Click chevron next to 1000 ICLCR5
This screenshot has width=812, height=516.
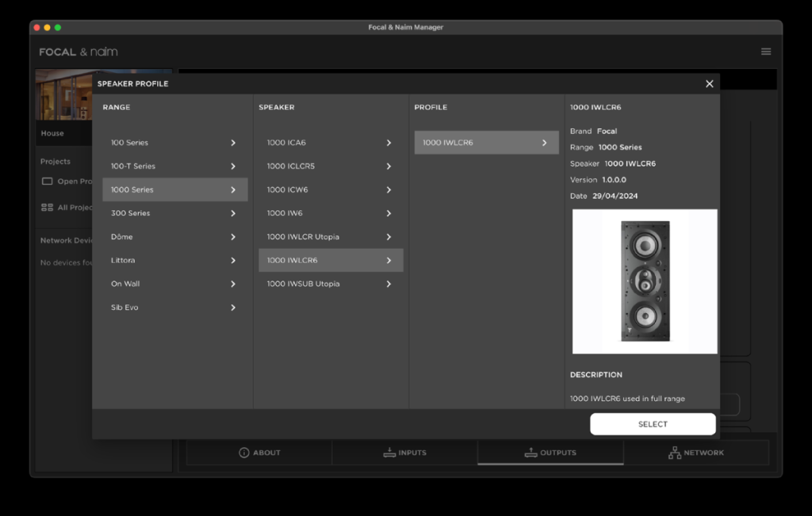point(389,166)
